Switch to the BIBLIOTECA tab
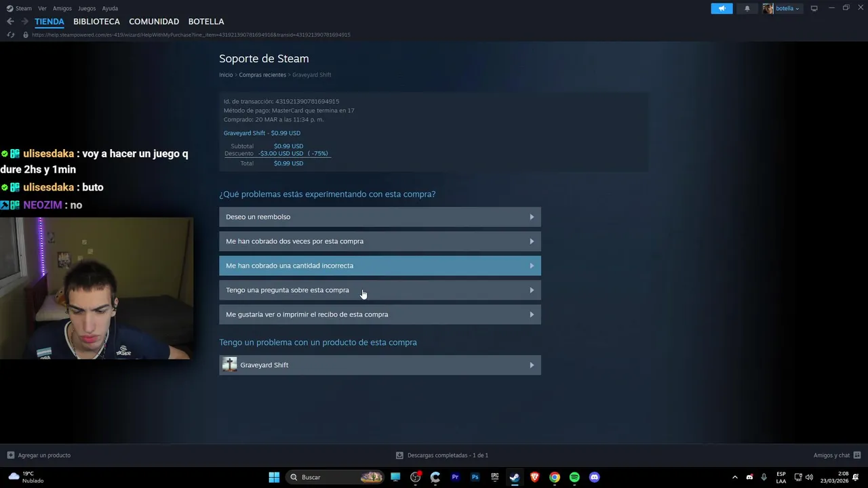868x488 pixels. tap(96, 22)
